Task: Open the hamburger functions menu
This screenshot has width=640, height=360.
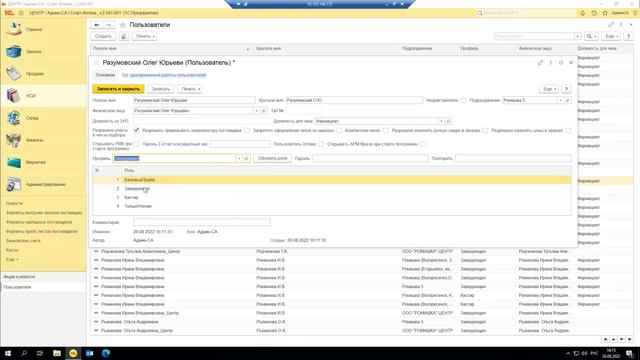Action: pos(21,13)
